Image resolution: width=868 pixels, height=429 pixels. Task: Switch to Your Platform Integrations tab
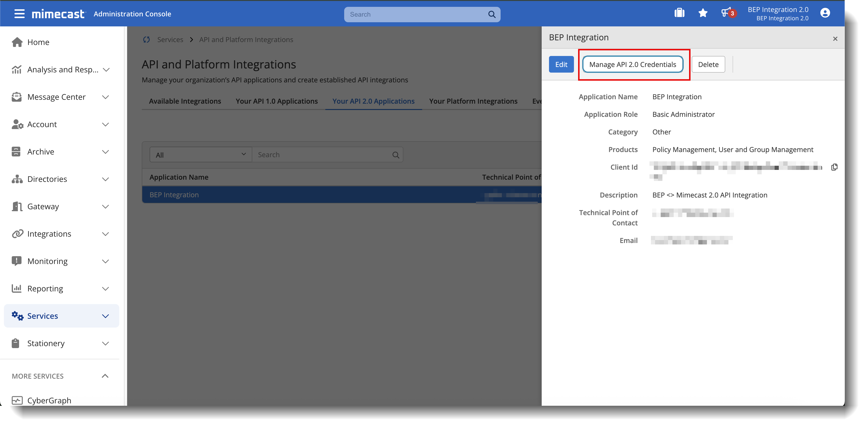[x=473, y=101]
